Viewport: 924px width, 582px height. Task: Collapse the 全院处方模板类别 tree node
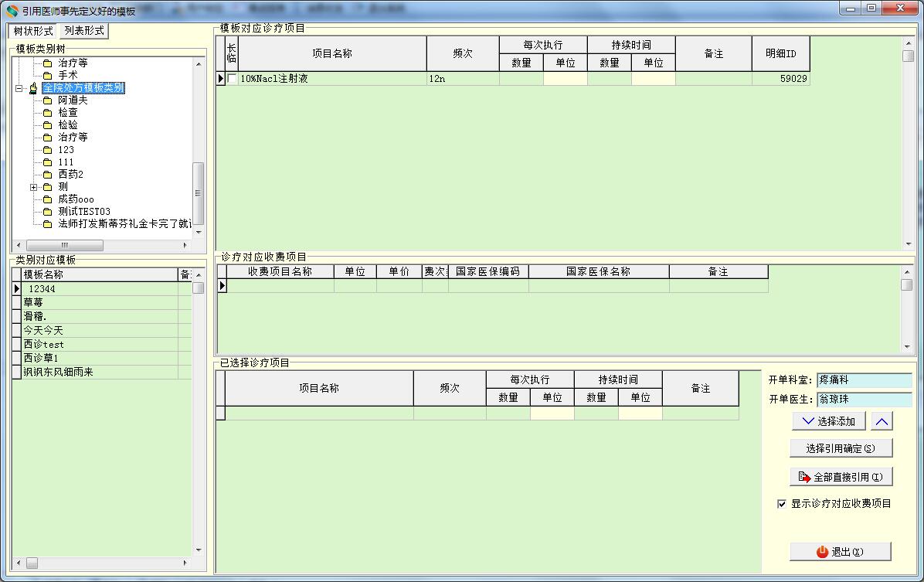pos(19,88)
